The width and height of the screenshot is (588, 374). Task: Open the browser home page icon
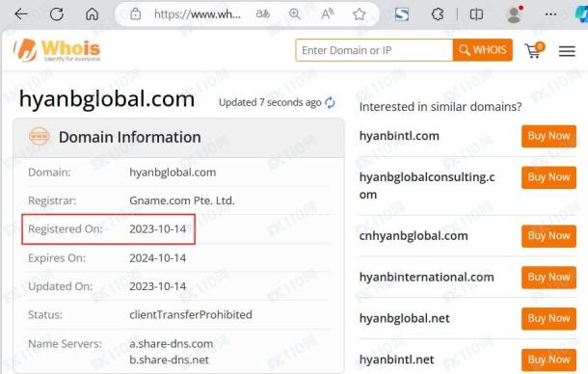click(92, 14)
